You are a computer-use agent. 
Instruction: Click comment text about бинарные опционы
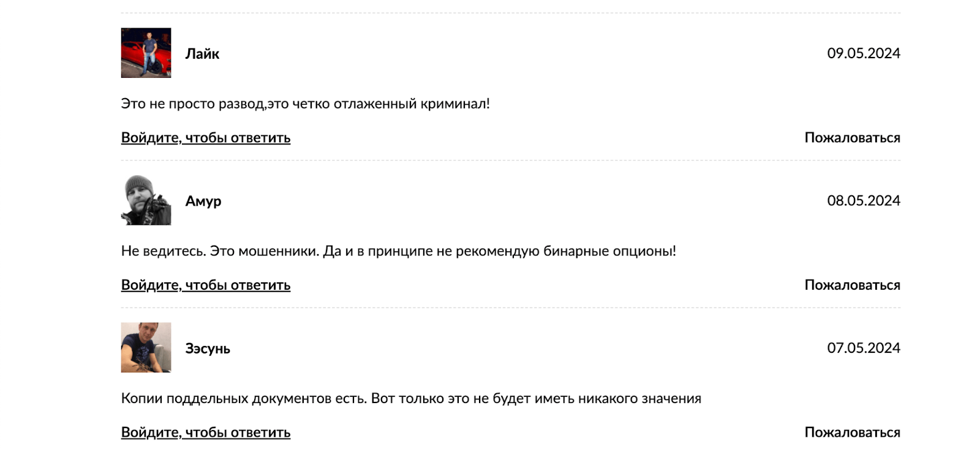(x=399, y=251)
